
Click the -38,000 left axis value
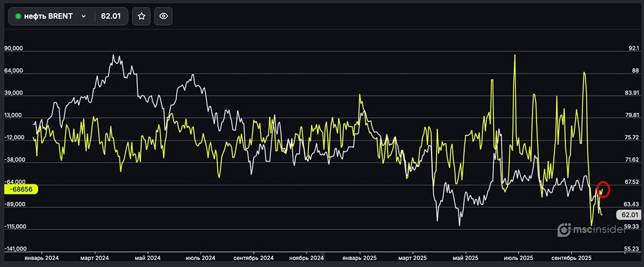click(x=14, y=160)
